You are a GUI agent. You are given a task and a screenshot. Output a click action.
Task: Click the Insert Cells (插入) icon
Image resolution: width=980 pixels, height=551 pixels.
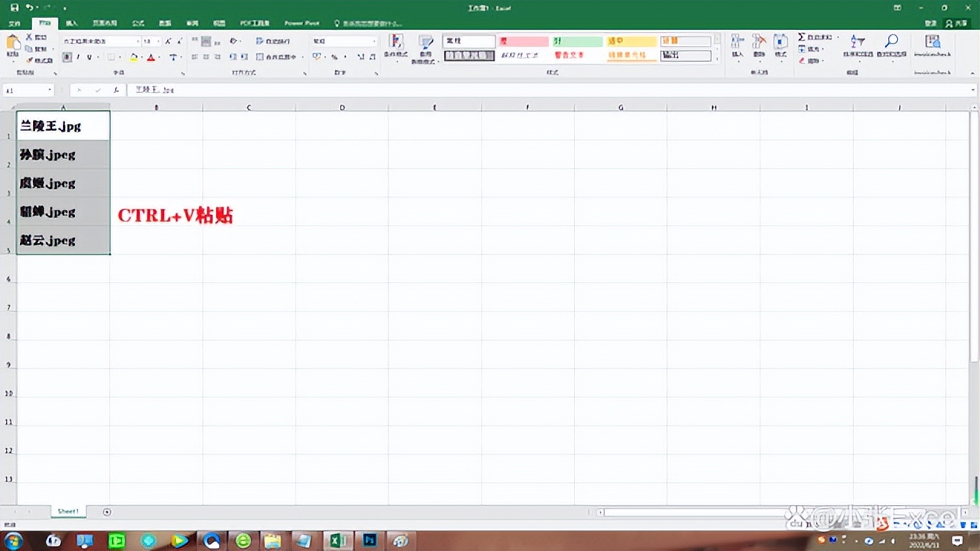pos(737,44)
